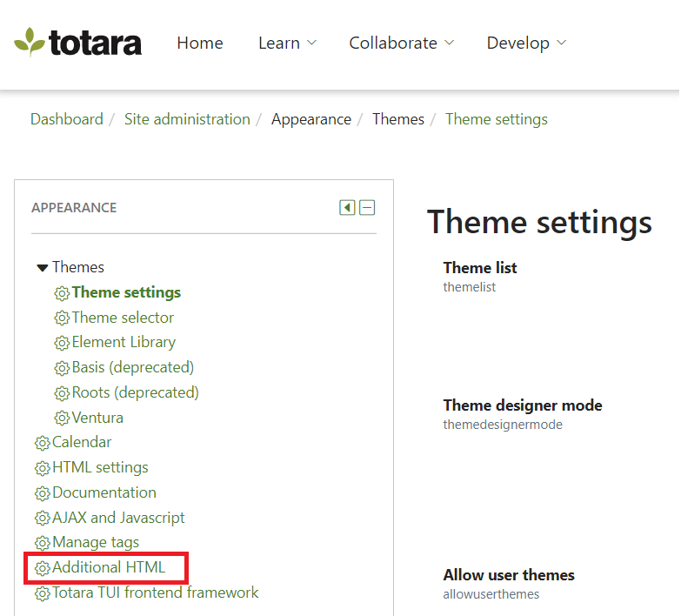The width and height of the screenshot is (681, 616).
Task: Click gear icon beside Manage tags
Action: pos(42,544)
